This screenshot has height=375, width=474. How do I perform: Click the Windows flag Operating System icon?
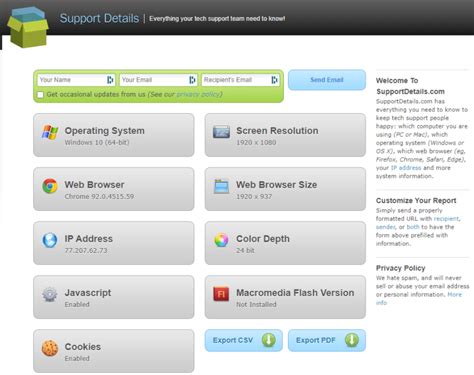(x=50, y=132)
